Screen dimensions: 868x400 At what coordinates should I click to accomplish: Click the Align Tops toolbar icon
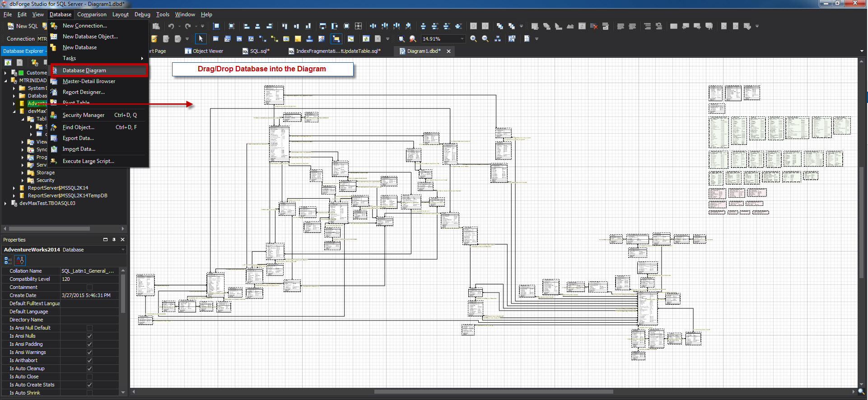(x=285, y=26)
